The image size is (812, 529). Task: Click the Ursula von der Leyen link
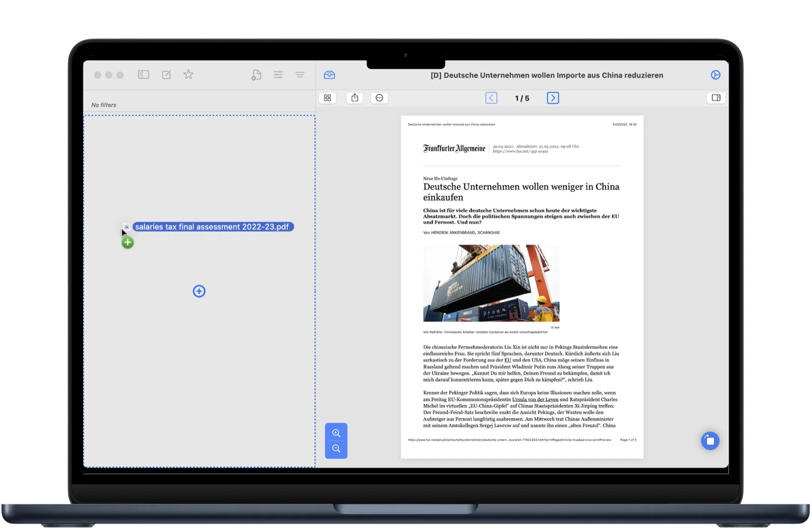coord(535,399)
